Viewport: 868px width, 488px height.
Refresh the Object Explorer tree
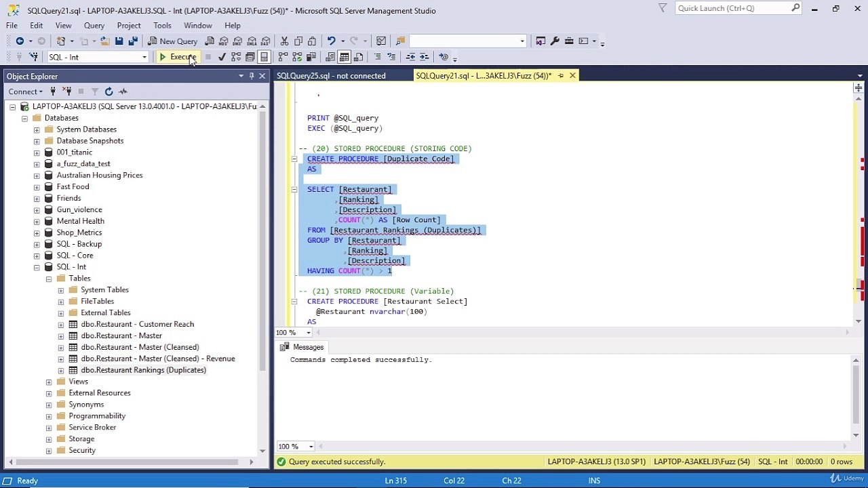click(108, 91)
